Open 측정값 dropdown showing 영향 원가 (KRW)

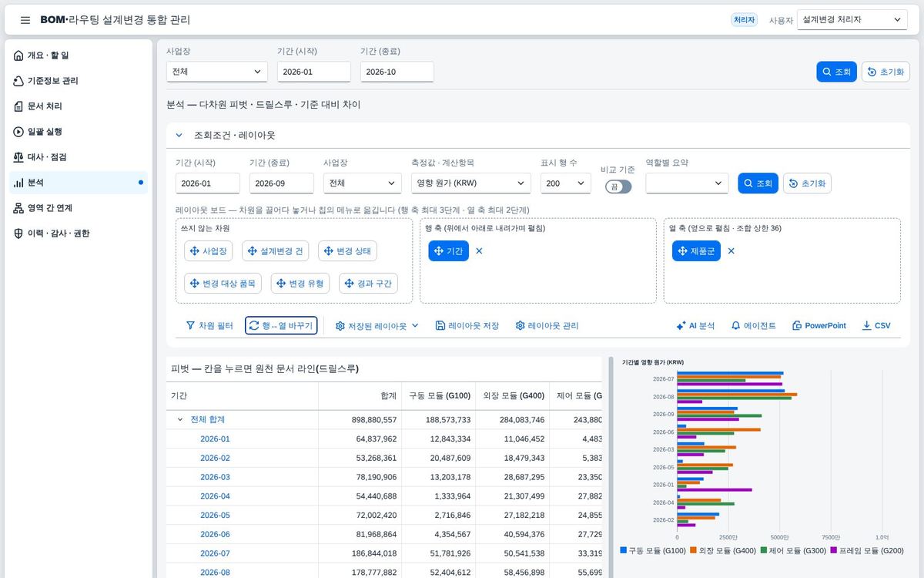tap(471, 183)
